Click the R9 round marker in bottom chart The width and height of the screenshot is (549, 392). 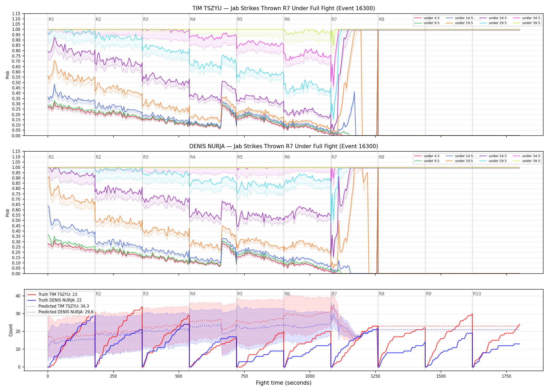click(x=428, y=294)
